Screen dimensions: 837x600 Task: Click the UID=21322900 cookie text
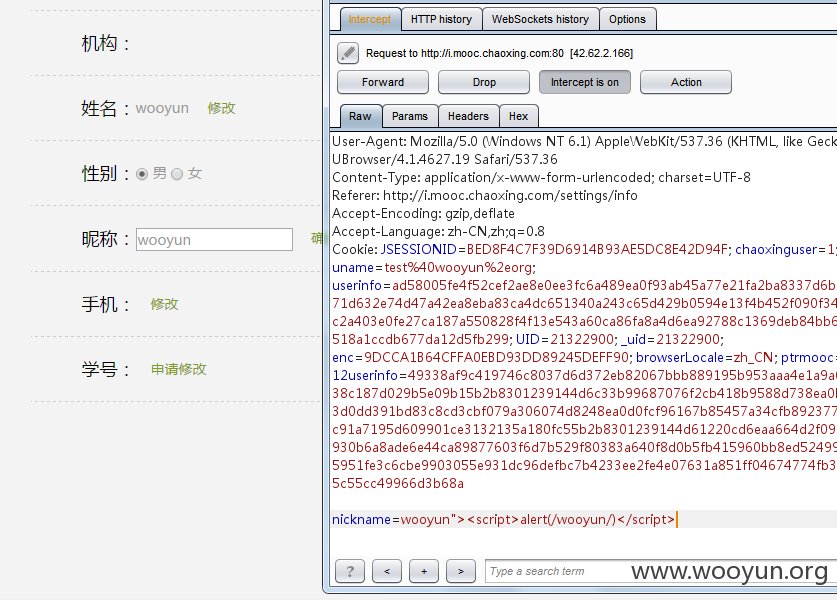pyautogui.click(x=565, y=340)
